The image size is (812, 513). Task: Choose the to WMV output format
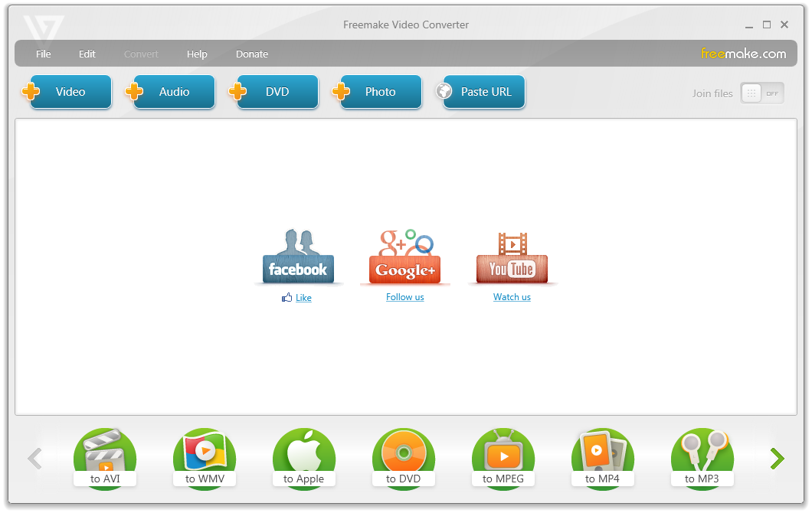coord(205,459)
